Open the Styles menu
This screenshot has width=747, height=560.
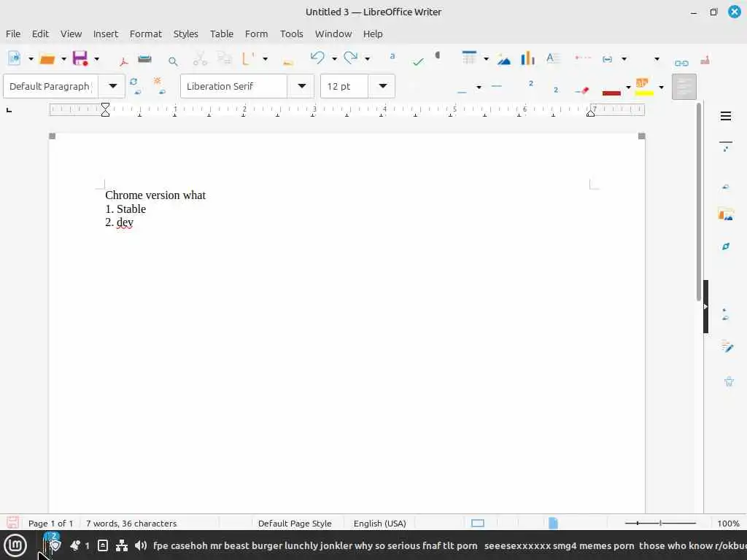pos(186,34)
